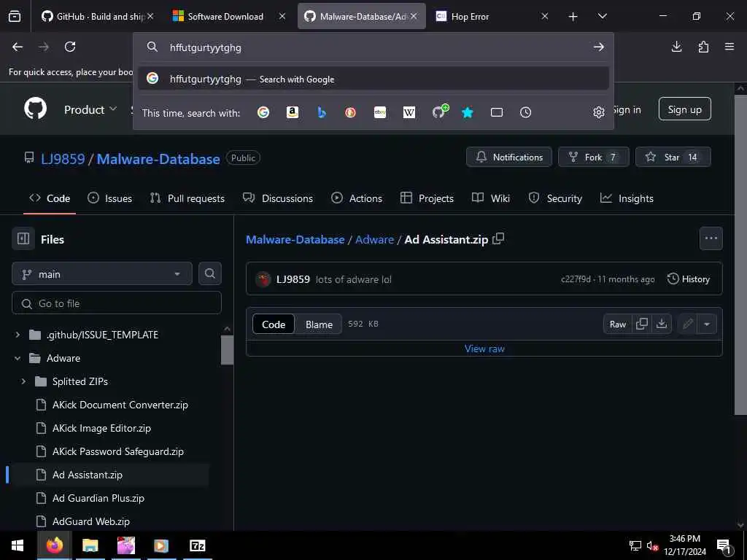Search open tabs icon
This screenshot has width=747, height=560.
click(x=496, y=112)
